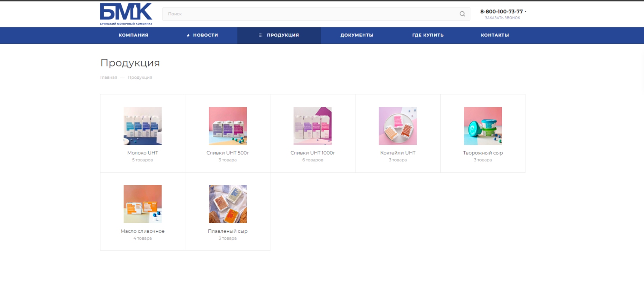
Task: Click the grid icon beside Продукция
Action: pos(260,35)
